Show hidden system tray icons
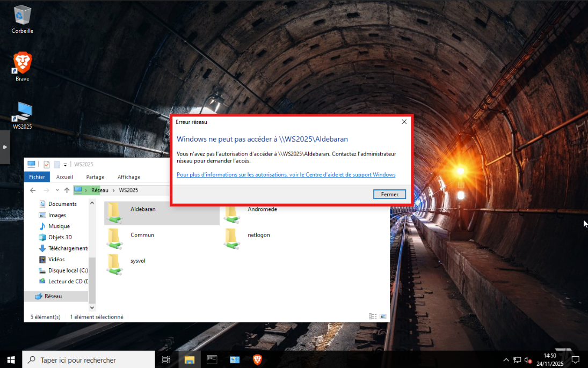 [x=506, y=360]
